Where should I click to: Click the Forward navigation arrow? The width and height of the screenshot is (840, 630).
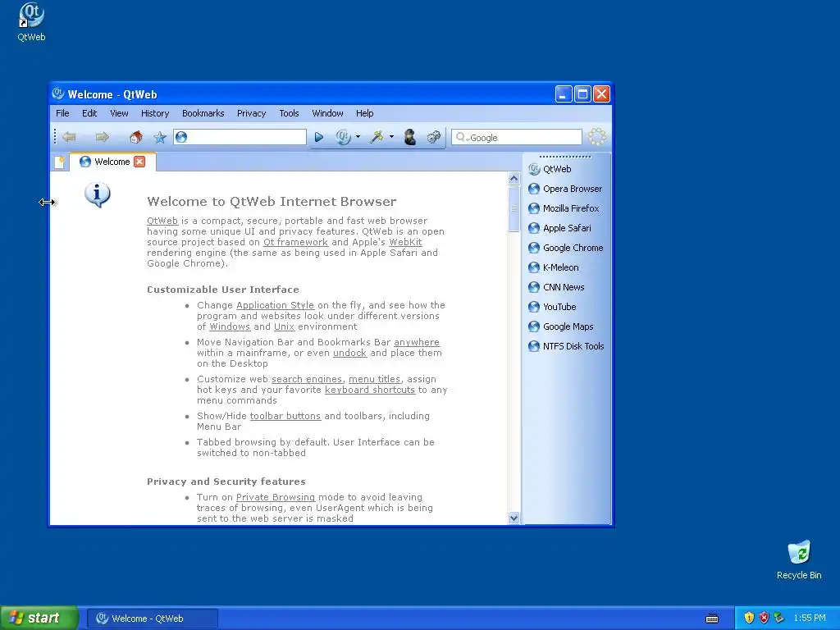(102, 137)
